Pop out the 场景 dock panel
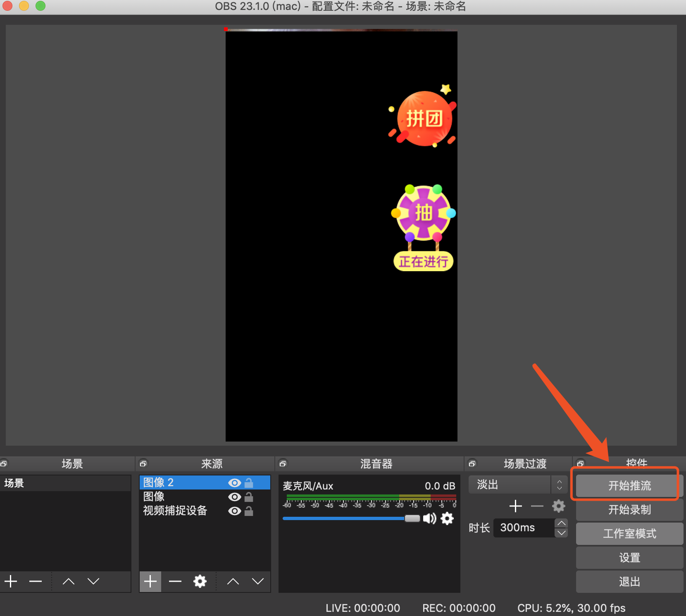The height and width of the screenshot is (616, 686). [4, 463]
